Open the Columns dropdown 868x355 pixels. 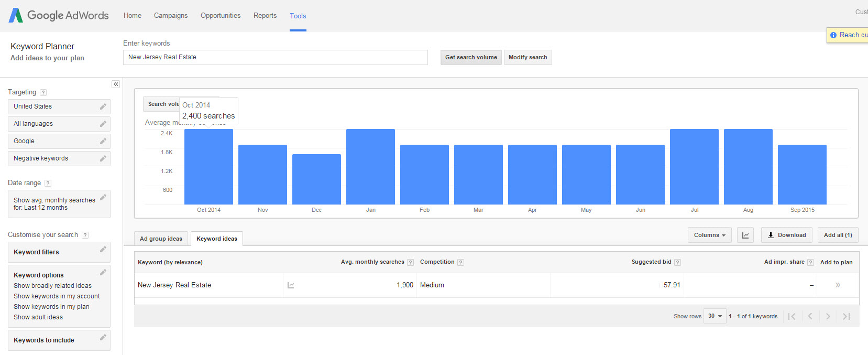(710, 235)
